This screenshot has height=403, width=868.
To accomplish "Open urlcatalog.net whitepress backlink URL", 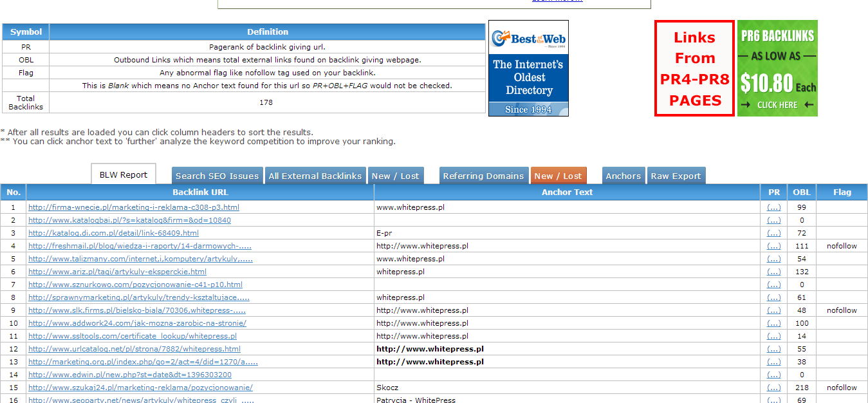I will [x=134, y=349].
